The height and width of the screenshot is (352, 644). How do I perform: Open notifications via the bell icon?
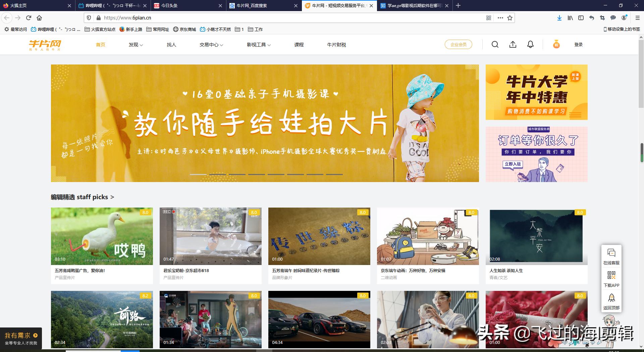530,44
